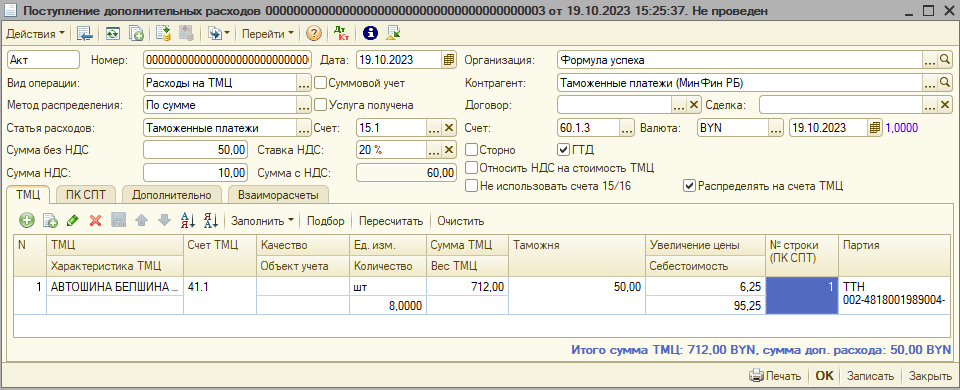Delete the row with the red cross
This screenshot has width=960, height=390.
tap(96, 220)
